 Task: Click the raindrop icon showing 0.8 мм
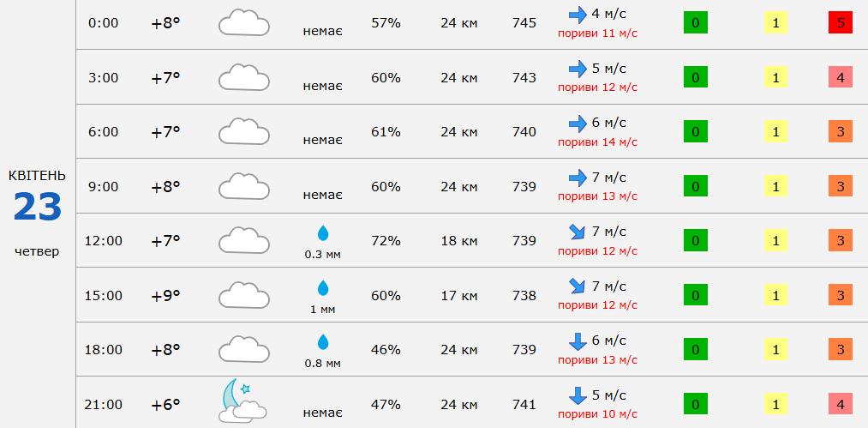[x=323, y=342]
